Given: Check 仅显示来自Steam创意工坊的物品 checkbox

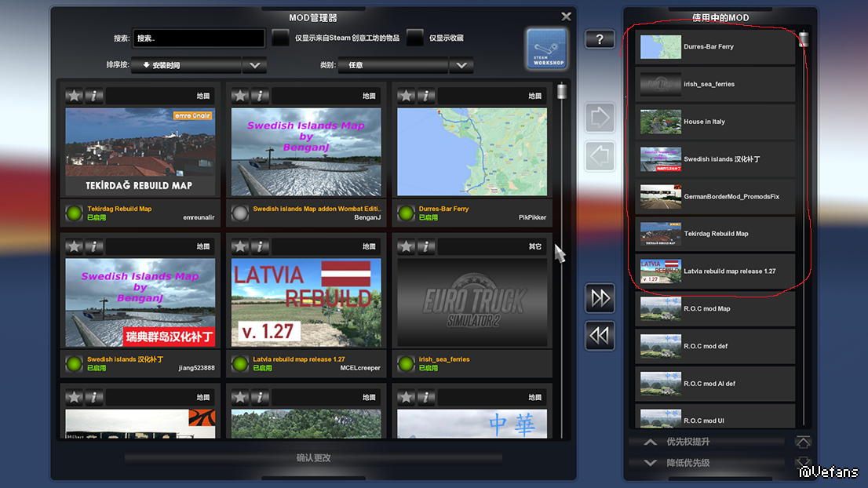Looking at the screenshot, I should coord(281,38).
